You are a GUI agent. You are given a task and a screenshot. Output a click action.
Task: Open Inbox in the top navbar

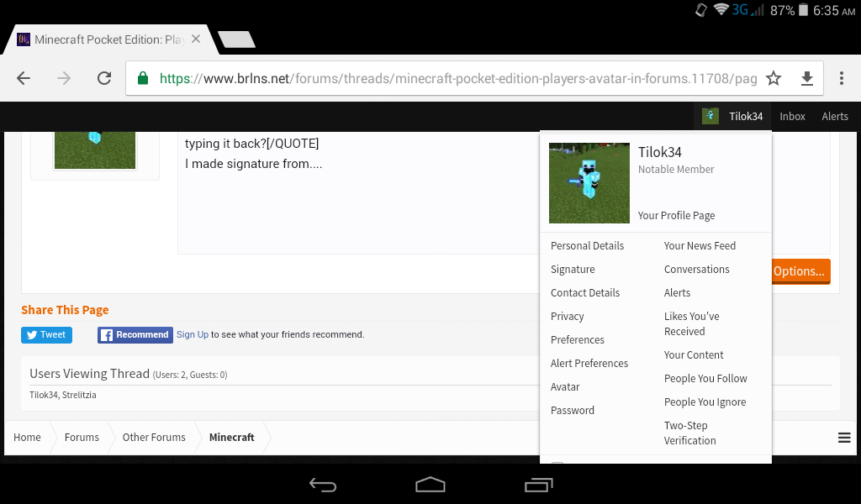pos(792,116)
